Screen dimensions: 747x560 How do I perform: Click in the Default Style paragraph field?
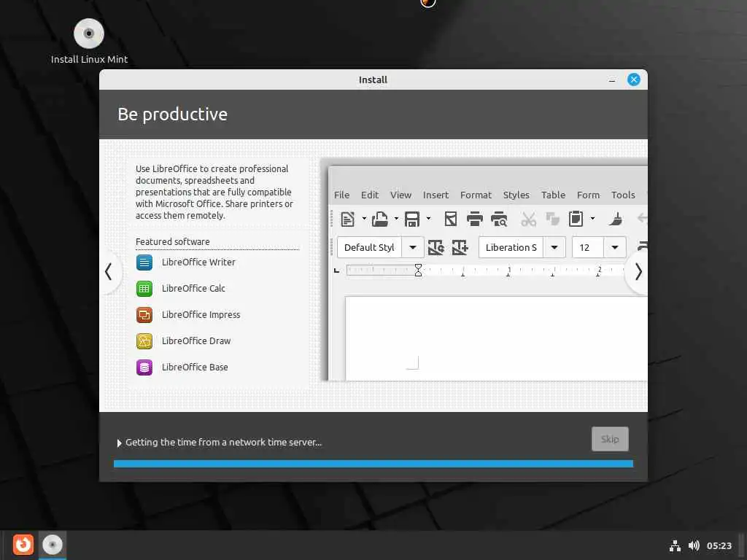tap(369, 248)
